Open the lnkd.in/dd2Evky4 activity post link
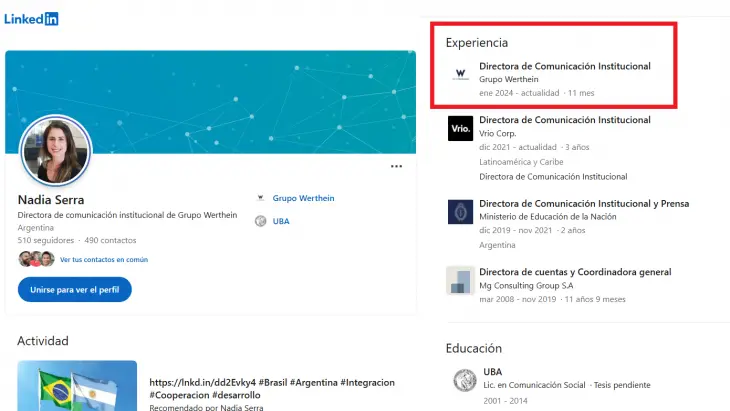730x411 pixels. [272, 389]
